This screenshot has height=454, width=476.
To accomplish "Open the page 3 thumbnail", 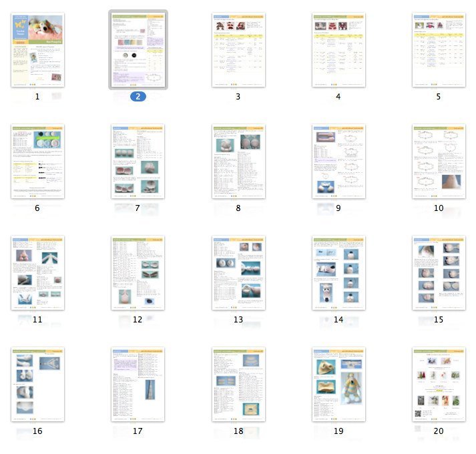I will [238, 50].
